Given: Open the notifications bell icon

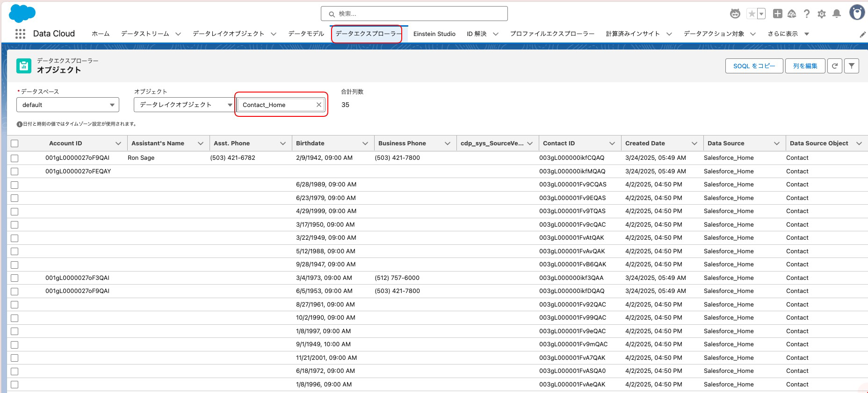Looking at the screenshot, I should [837, 14].
